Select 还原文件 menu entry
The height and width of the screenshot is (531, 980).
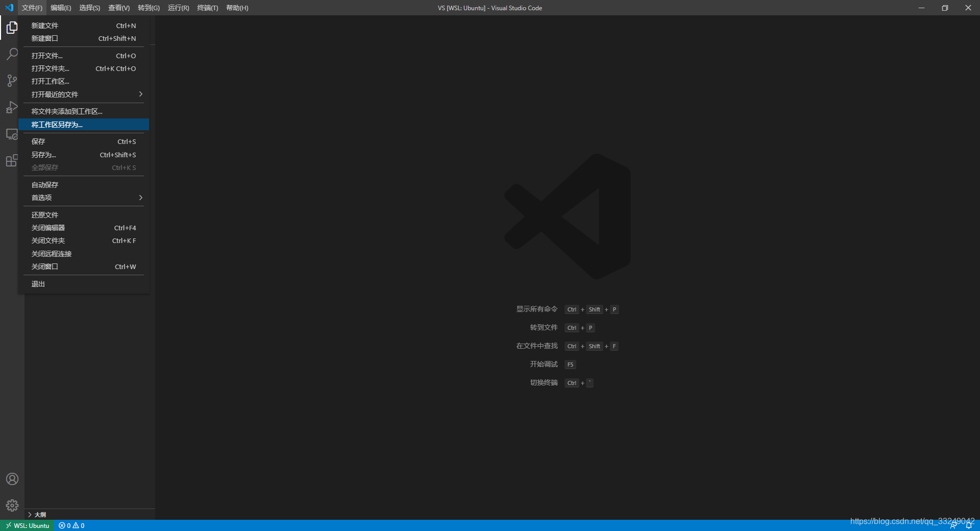[x=84, y=215]
